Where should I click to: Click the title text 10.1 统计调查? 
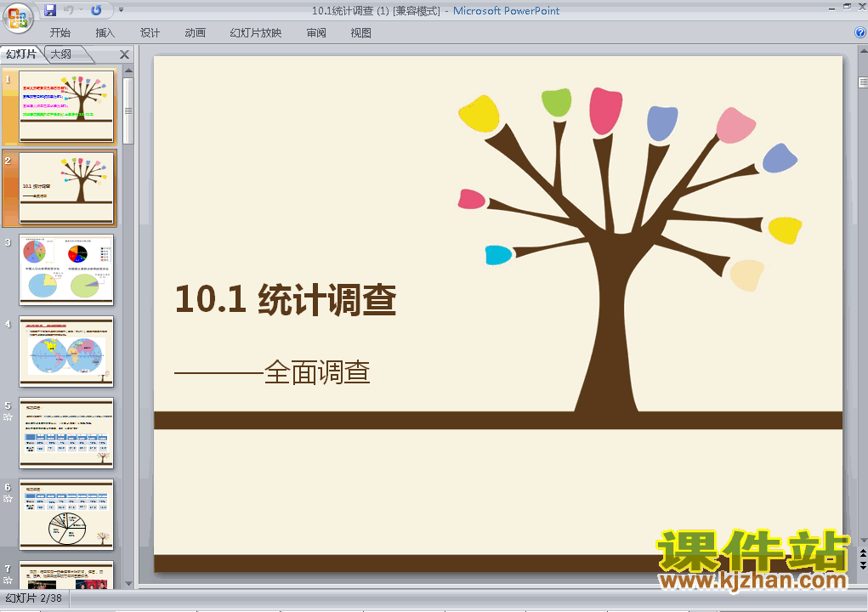286,299
